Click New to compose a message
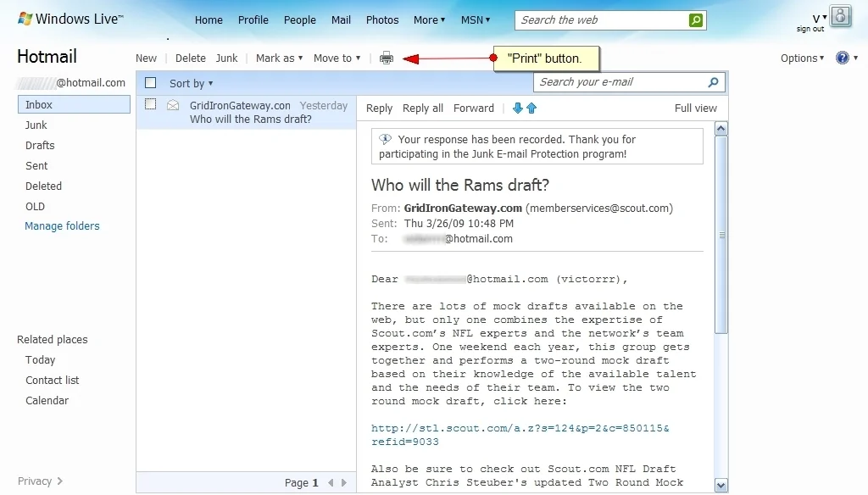This screenshot has height=495, width=868. 146,58
